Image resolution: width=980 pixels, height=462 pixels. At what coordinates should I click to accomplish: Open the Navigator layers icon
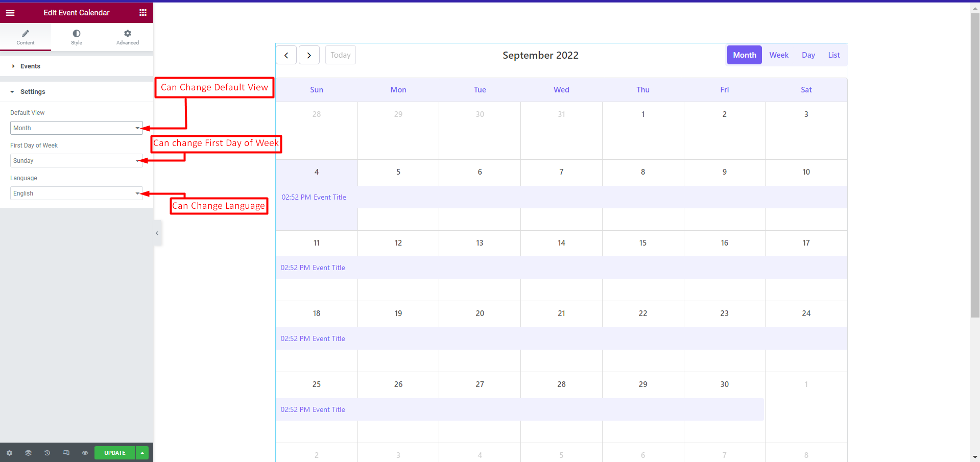(x=28, y=453)
